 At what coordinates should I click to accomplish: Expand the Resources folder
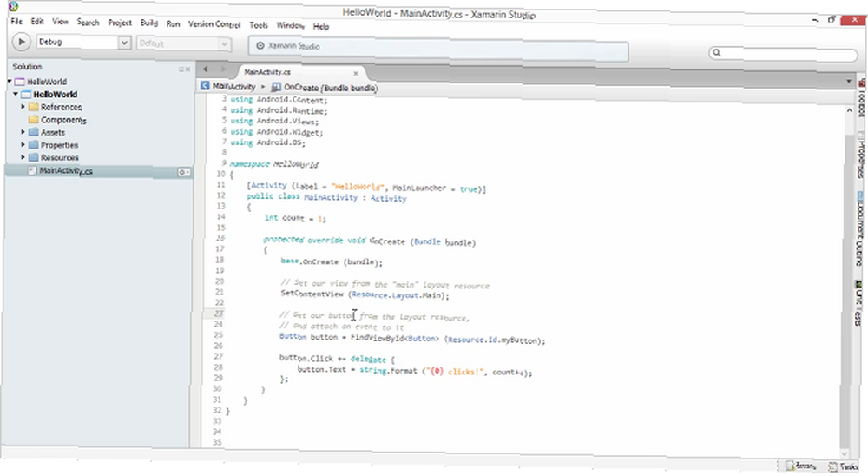click(23, 157)
